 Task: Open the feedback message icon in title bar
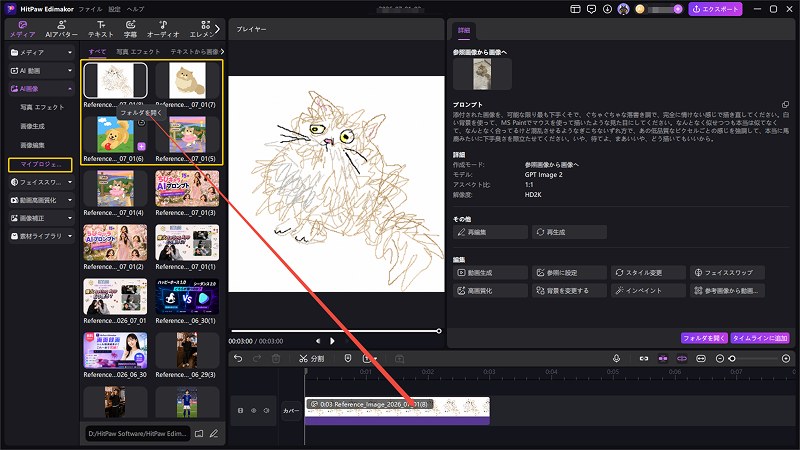click(591, 9)
